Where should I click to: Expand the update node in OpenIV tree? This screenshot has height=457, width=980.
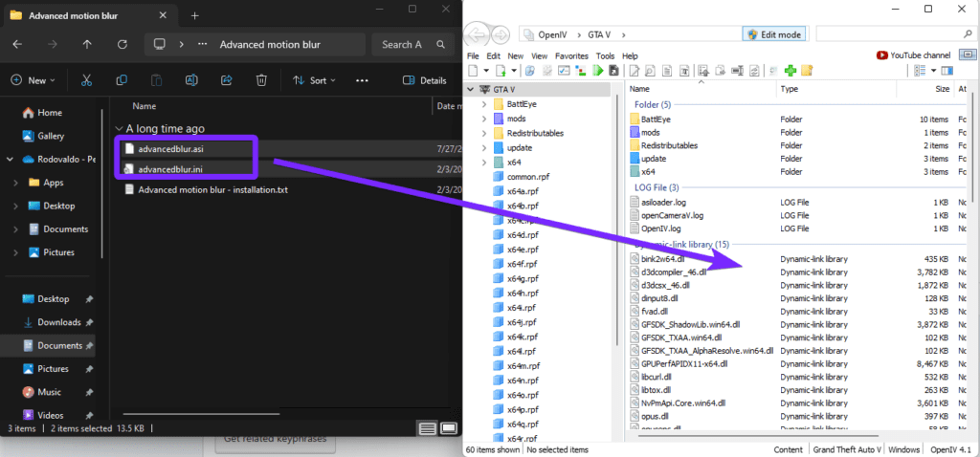pos(483,148)
